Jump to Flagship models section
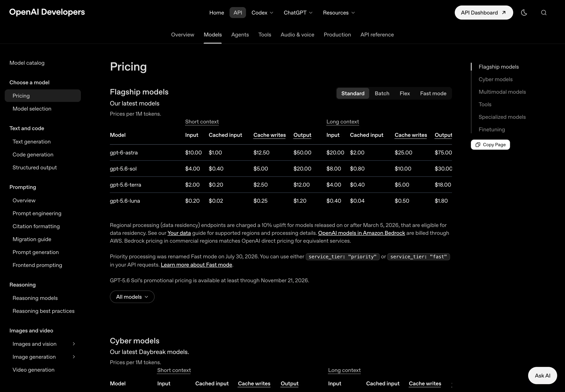 click(498, 67)
